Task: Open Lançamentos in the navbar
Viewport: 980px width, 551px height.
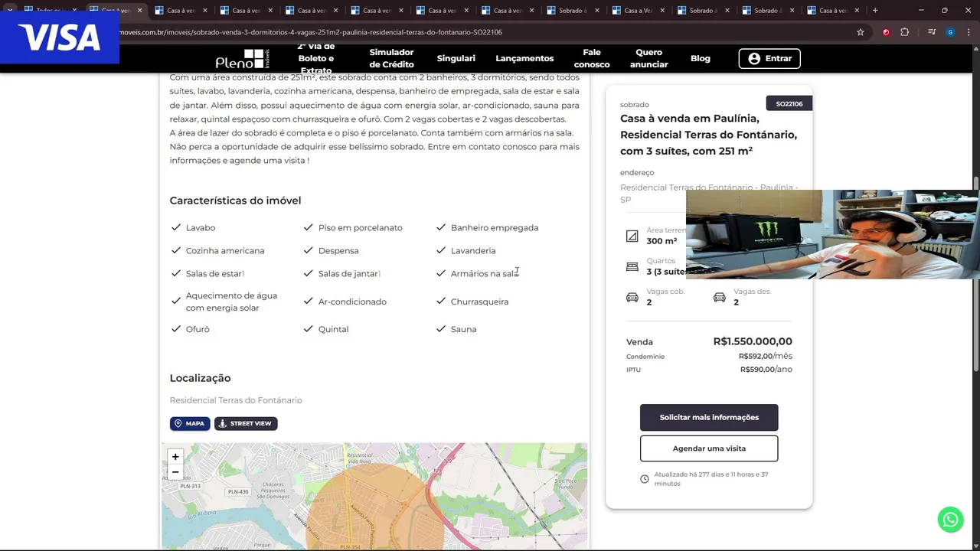Action: 524,58
